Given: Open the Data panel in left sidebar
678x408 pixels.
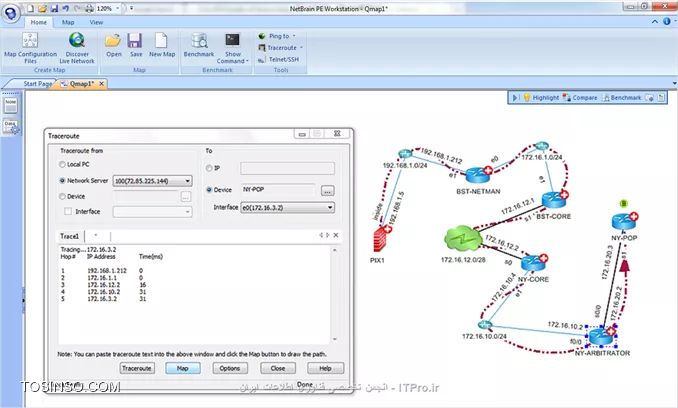Looking at the screenshot, I should click(x=11, y=127).
